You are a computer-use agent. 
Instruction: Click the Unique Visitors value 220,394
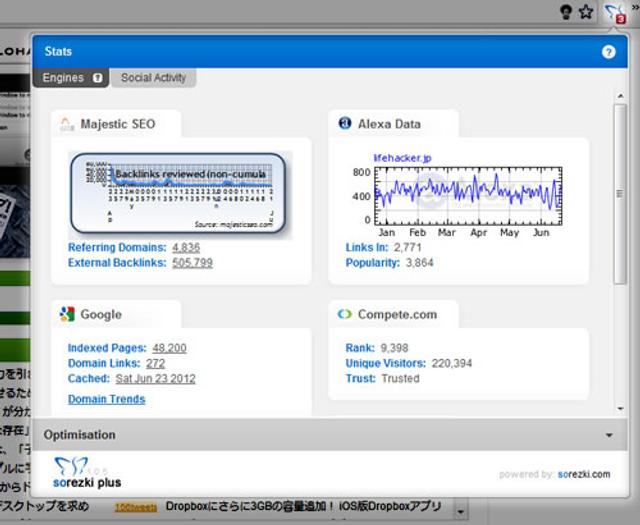pos(452,363)
